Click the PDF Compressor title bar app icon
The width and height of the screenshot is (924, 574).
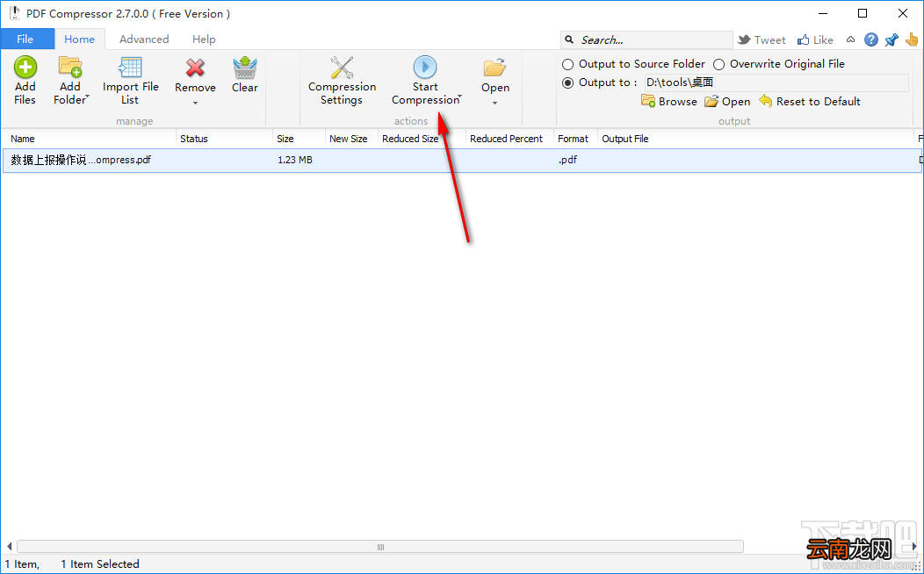14,13
